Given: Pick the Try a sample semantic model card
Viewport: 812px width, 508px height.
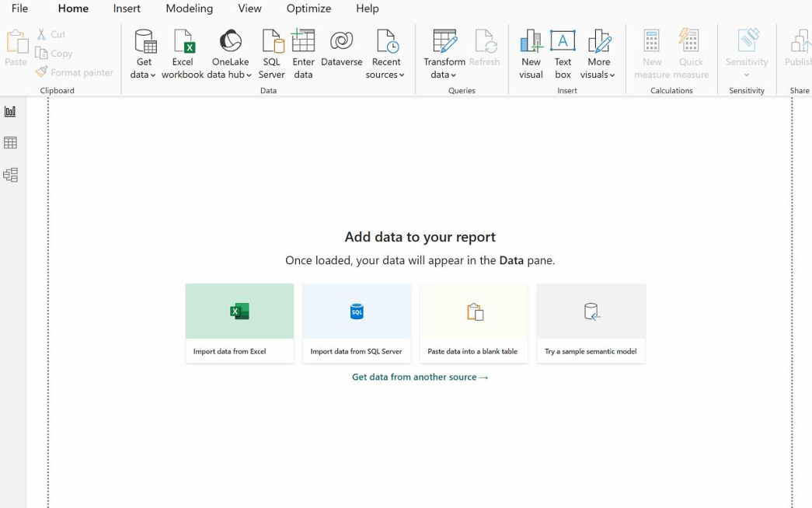Looking at the screenshot, I should tap(591, 323).
